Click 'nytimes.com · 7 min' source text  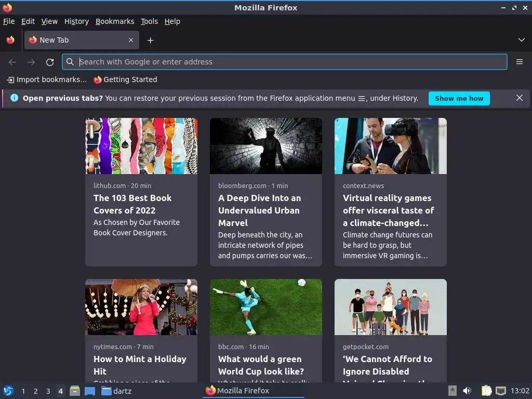click(124, 347)
